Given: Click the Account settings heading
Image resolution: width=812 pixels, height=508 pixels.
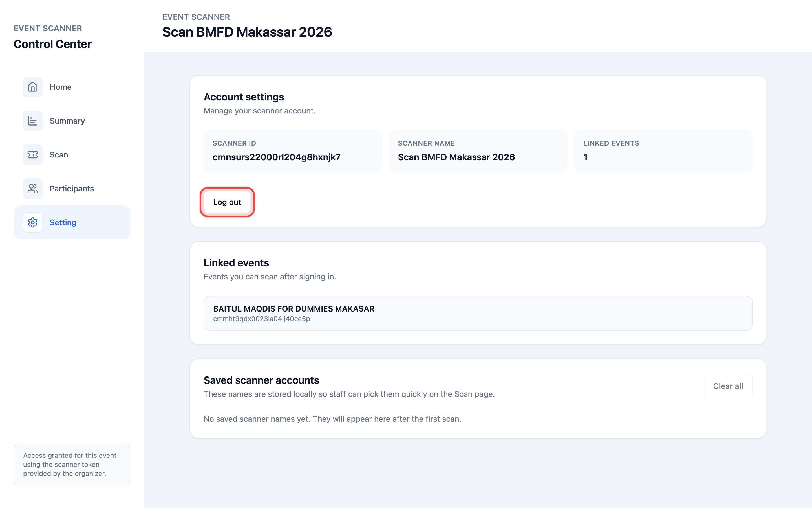Looking at the screenshot, I should coord(244,97).
